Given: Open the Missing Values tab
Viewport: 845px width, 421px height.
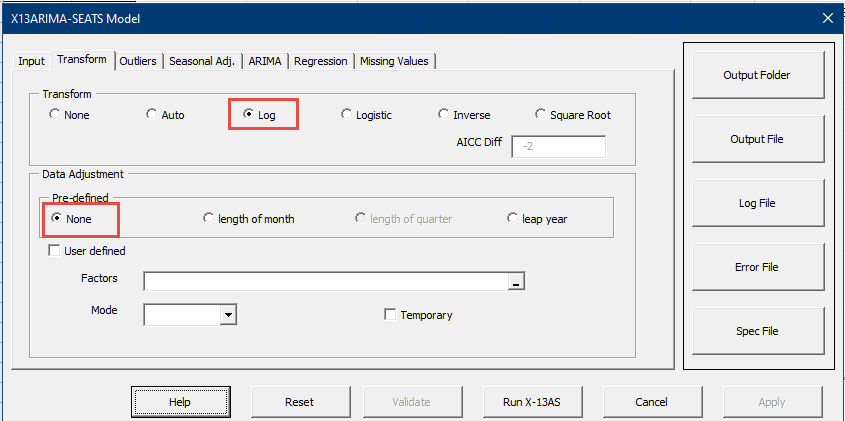Looking at the screenshot, I should pyautogui.click(x=394, y=61).
